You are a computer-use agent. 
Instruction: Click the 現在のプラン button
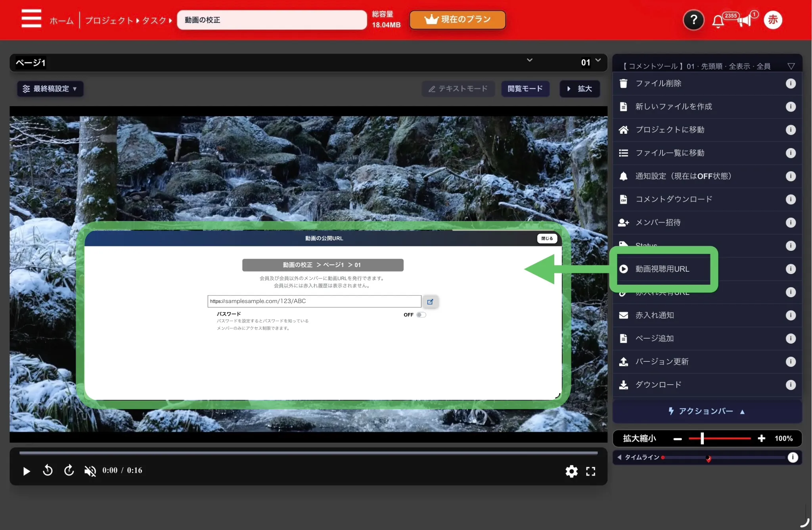pyautogui.click(x=458, y=19)
